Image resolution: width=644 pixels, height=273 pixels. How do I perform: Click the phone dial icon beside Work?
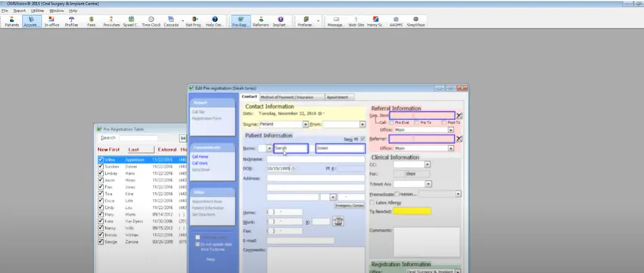click(338, 222)
